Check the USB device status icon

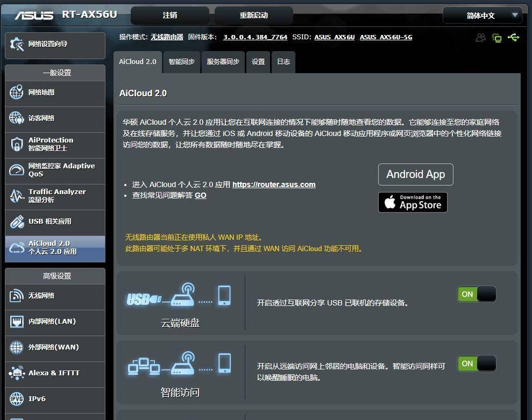pyautogui.click(x=514, y=37)
